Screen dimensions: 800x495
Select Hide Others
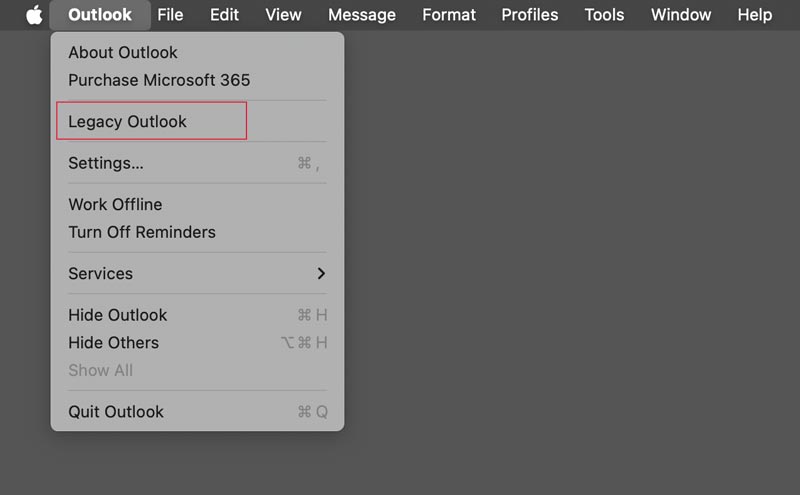pyautogui.click(x=113, y=343)
